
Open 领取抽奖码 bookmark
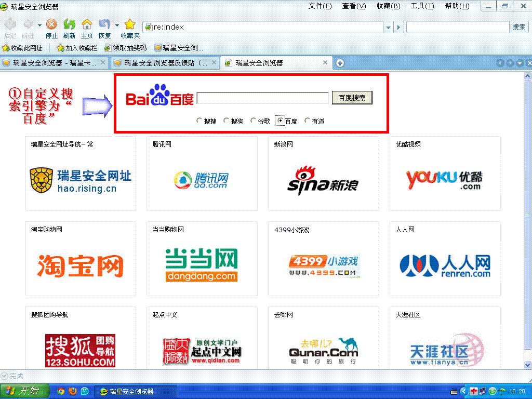pyautogui.click(x=126, y=48)
